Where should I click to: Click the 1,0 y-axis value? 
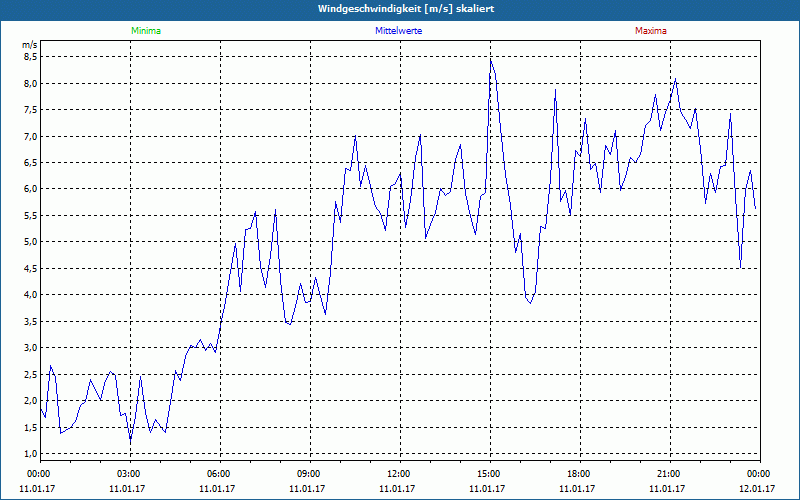(31, 454)
